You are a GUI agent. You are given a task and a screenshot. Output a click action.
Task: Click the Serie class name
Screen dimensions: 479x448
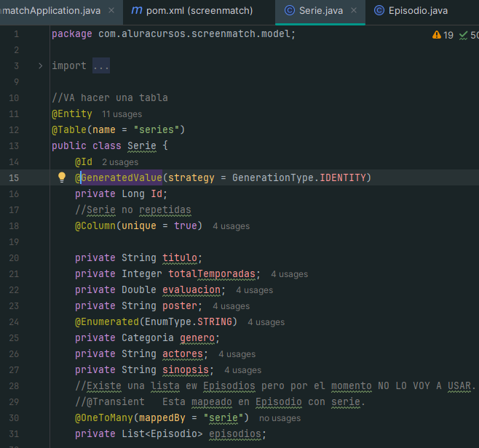coord(142,145)
